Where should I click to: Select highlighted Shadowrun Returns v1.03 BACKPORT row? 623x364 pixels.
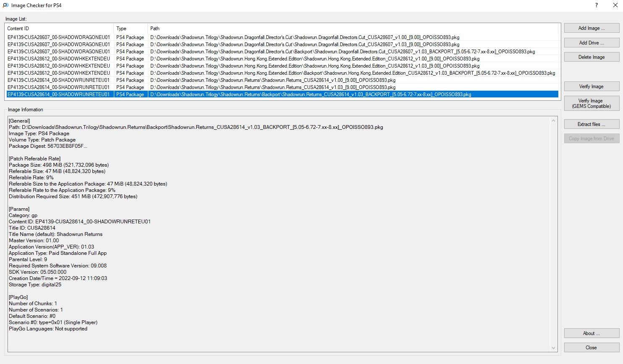pos(282,94)
